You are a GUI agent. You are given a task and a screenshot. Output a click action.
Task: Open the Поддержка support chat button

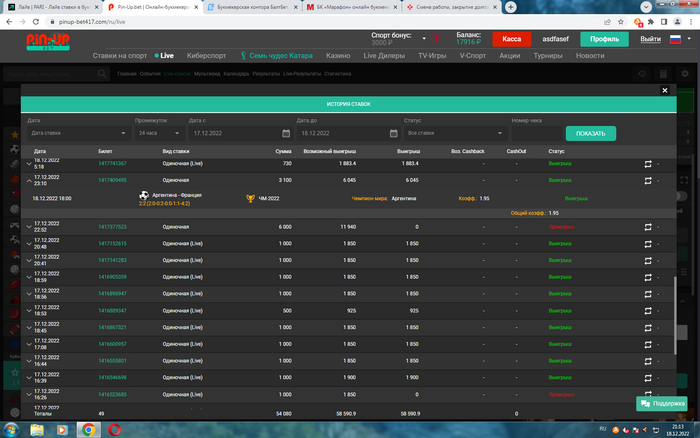662,404
